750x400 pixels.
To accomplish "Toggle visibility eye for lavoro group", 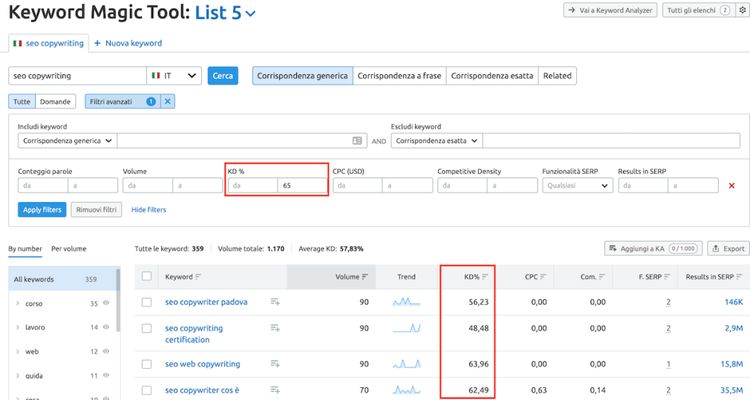I will (x=106, y=327).
